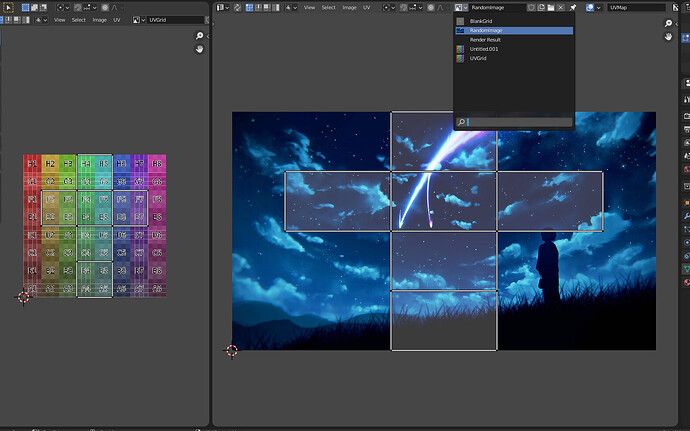Click the UVGrid name field in the left editor
This screenshot has height=431, width=690.
[176, 20]
